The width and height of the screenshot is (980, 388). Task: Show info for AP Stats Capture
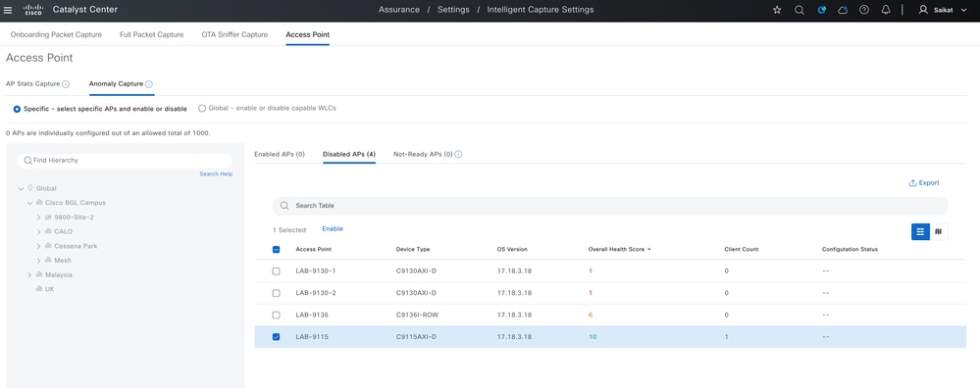click(x=66, y=84)
